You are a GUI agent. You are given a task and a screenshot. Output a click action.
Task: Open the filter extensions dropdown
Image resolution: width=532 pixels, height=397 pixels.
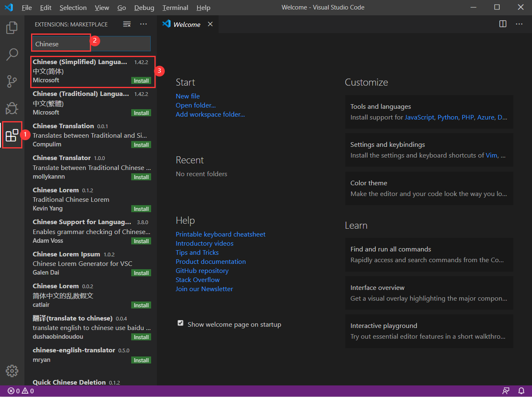click(x=127, y=24)
